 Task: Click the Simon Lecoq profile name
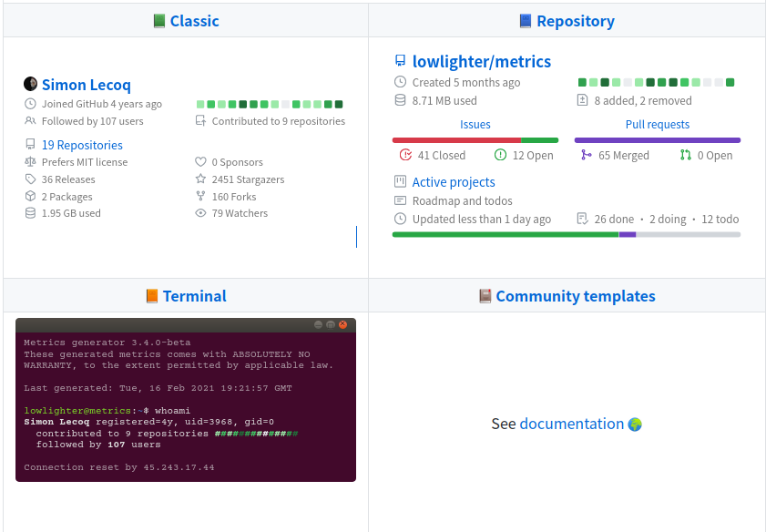pos(87,85)
